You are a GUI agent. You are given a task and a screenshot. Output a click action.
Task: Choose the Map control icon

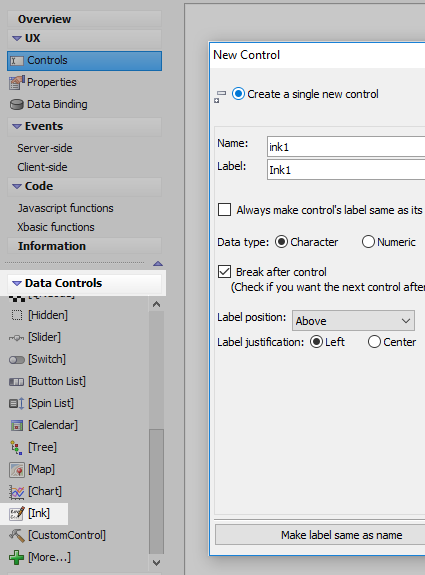(17, 470)
